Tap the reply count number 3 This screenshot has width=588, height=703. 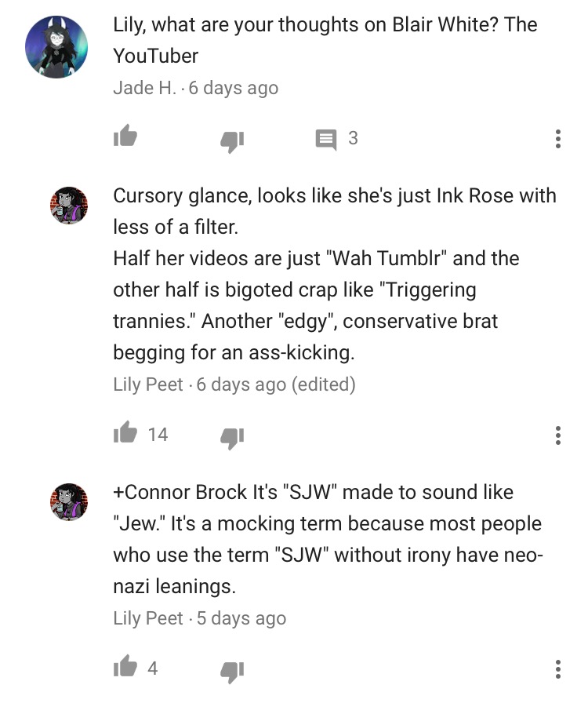point(353,138)
